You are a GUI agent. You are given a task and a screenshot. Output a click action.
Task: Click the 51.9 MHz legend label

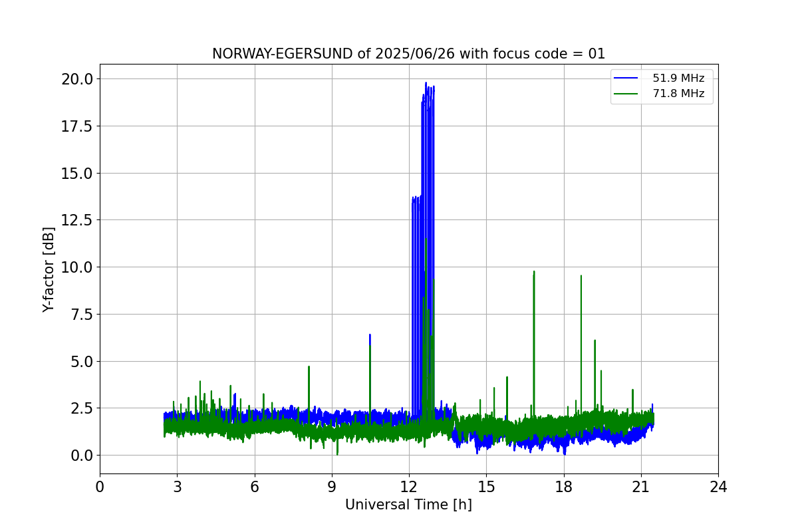(x=678, y=78)
